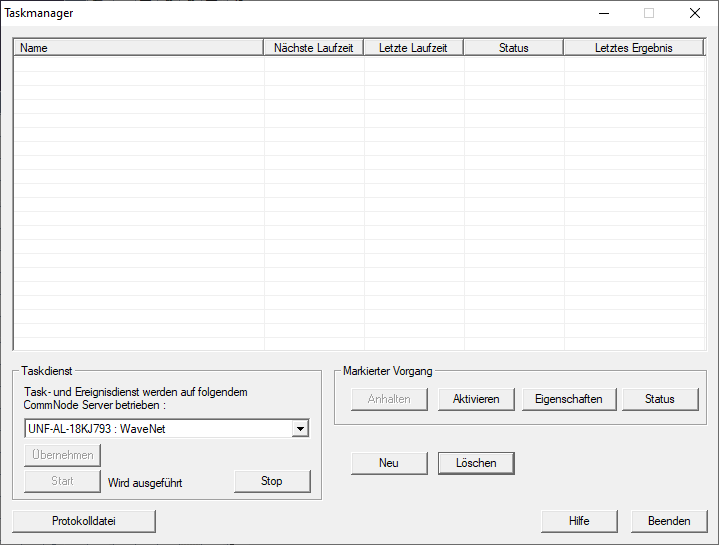
Task: Click the Anhalten button
Action: tap(389, 399)
